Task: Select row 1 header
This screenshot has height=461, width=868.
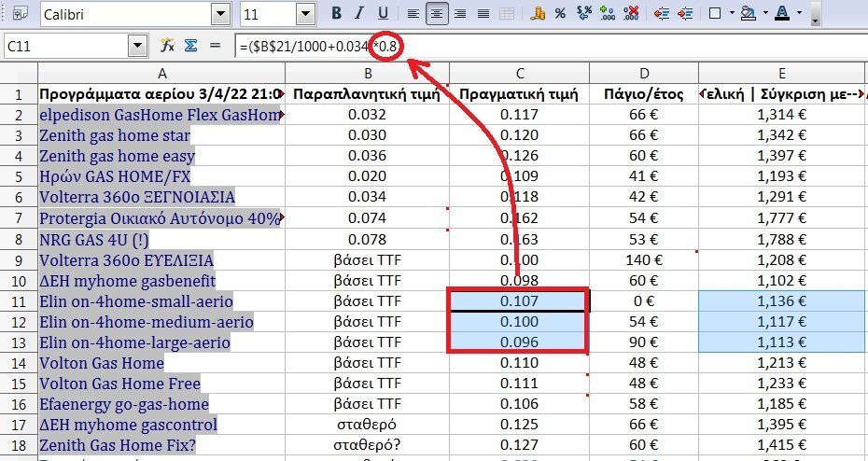Action: click(19, 94)
